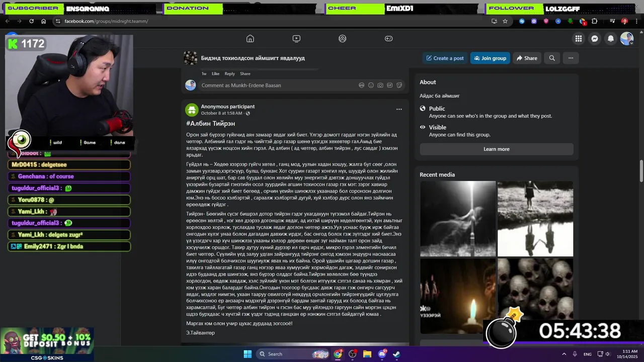Open Chrome from the taskbar
The image size is (644, 362).
pos(338,354)
